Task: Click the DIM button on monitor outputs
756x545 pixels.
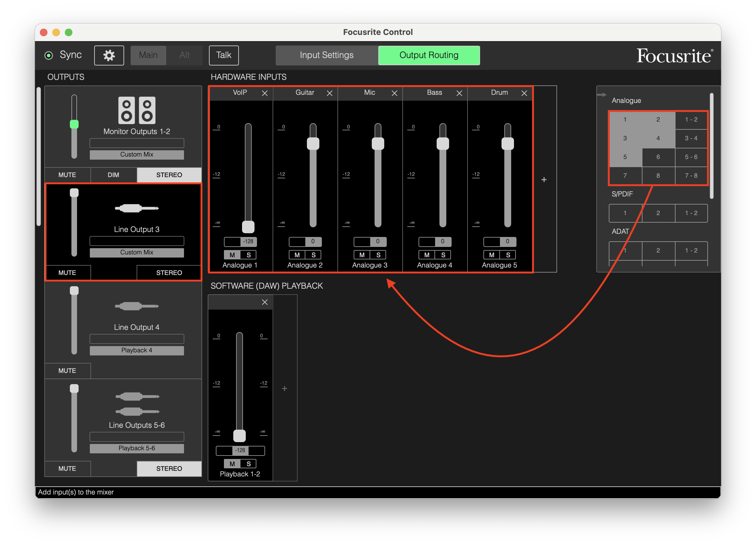Action: pos(113,175)
